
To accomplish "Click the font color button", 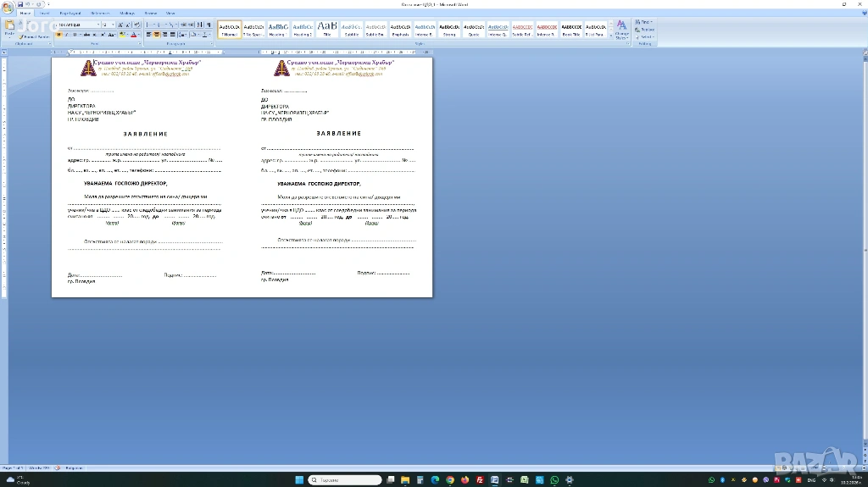I will point(134,35).
